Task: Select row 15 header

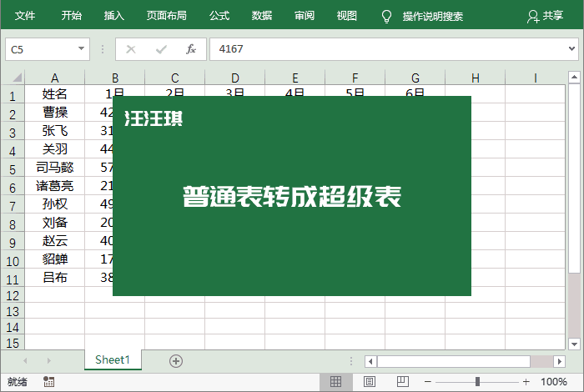Action: pos(13,343)
